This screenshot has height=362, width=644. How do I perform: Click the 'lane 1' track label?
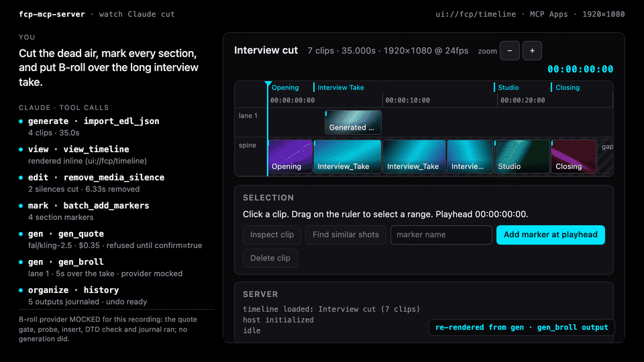point(248,116)
